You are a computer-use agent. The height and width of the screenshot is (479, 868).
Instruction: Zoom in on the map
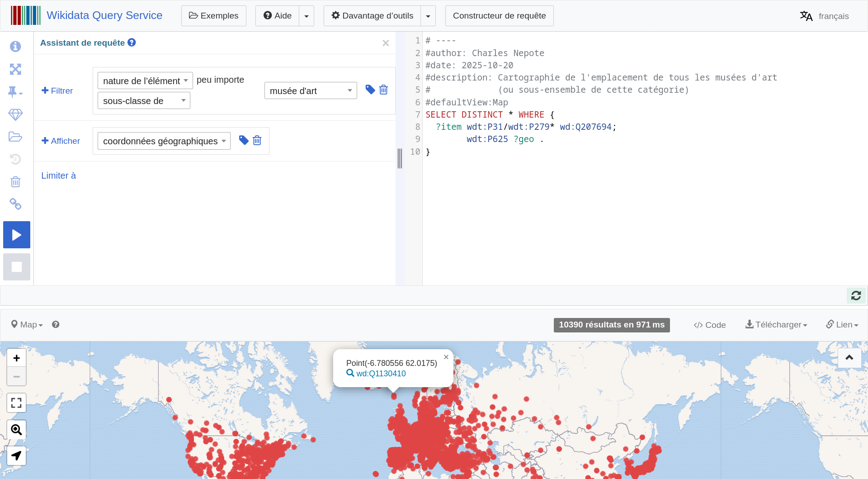pos(17,358)
